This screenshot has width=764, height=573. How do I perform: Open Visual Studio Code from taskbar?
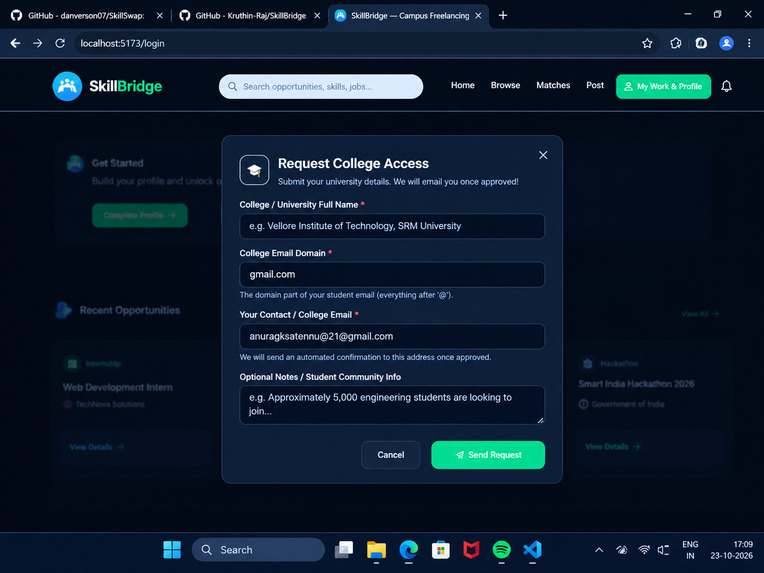[x=533, y=550]
